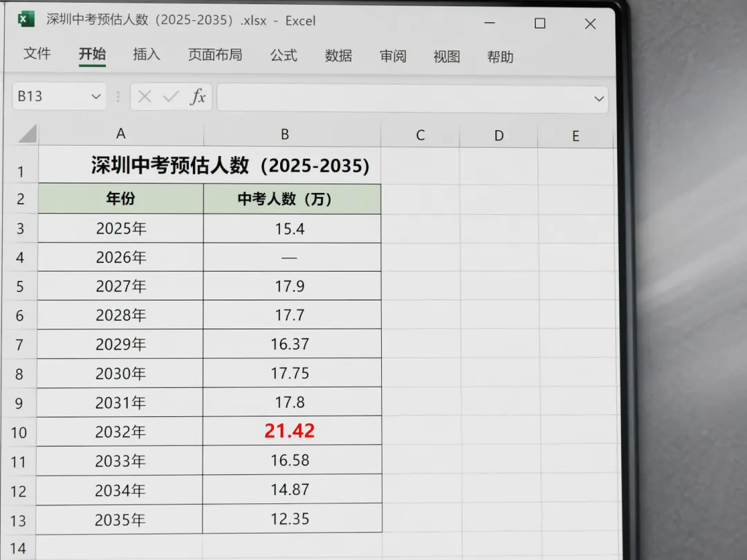
Task: Select row 13 header
Action: coord(18,520)
